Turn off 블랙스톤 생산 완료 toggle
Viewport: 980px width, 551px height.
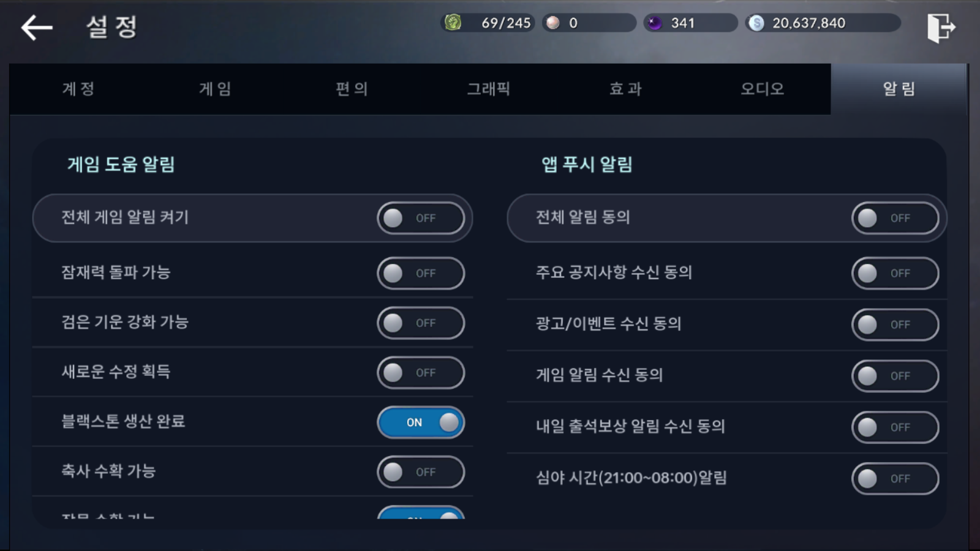pos(421,422)
